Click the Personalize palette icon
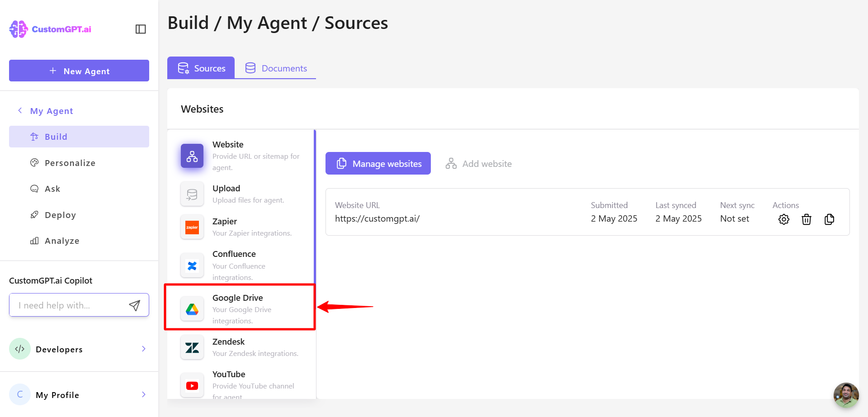 [x=34, y=162]
